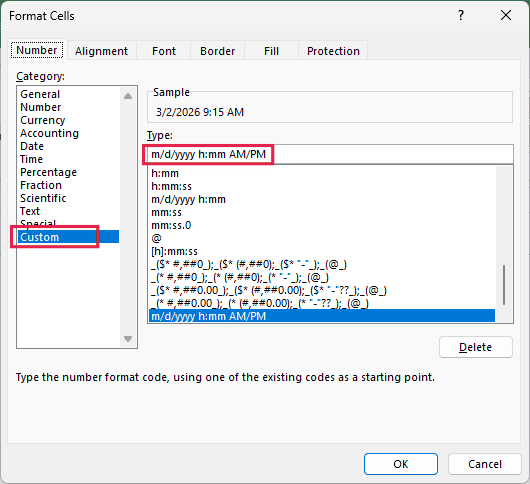Select the _($* #,##0.00_) format code
Image resolution: width=530 pixels, height=484 pixels.
[x=322, y=290]
